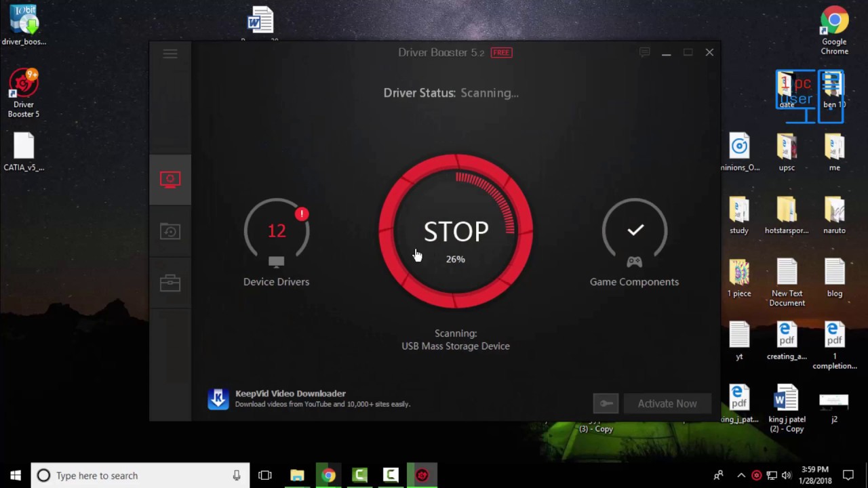Select the Google Chrome desktop shortcut

tap(835, 32)
